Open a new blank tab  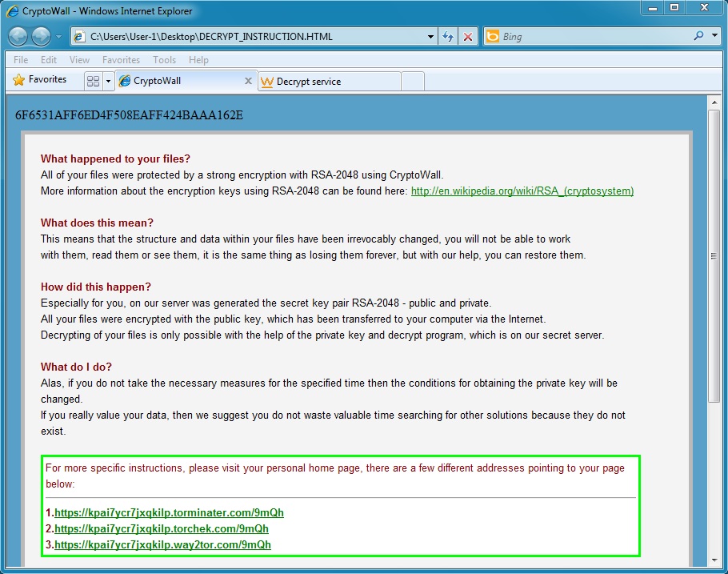(x=413, y=82)
